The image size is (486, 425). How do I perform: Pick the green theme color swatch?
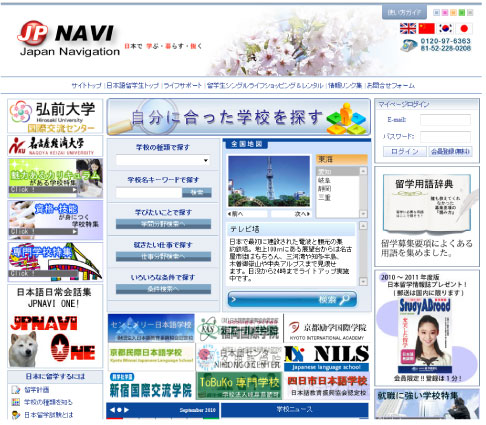point(462,13)
